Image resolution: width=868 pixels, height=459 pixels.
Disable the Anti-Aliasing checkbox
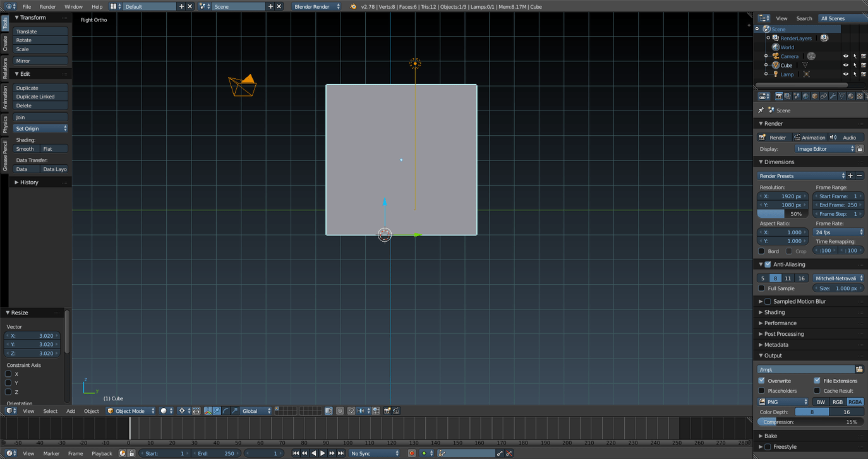768,265
